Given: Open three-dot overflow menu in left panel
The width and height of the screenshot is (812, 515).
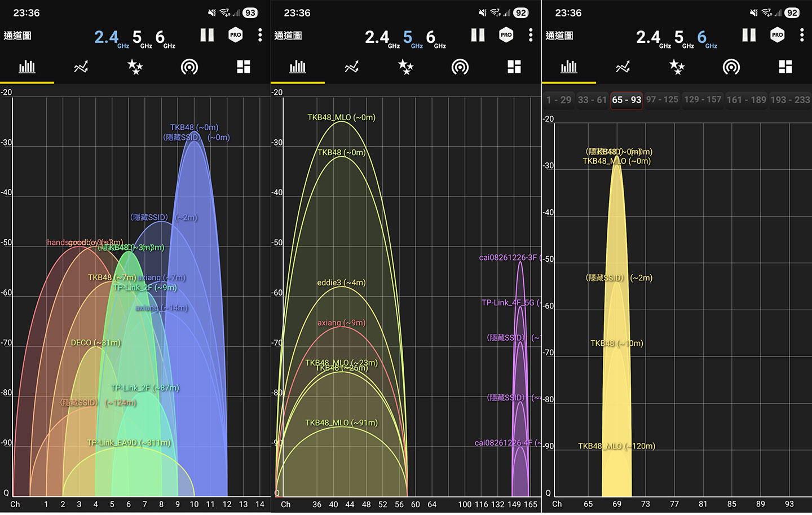Looking at the screenshot, I should tap(260, 35).
